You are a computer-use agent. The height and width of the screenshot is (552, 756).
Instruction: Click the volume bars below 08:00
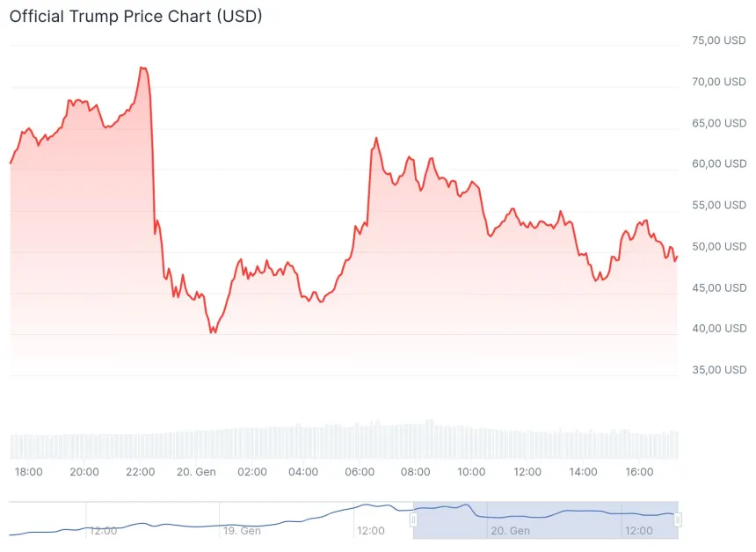[418, 439]
